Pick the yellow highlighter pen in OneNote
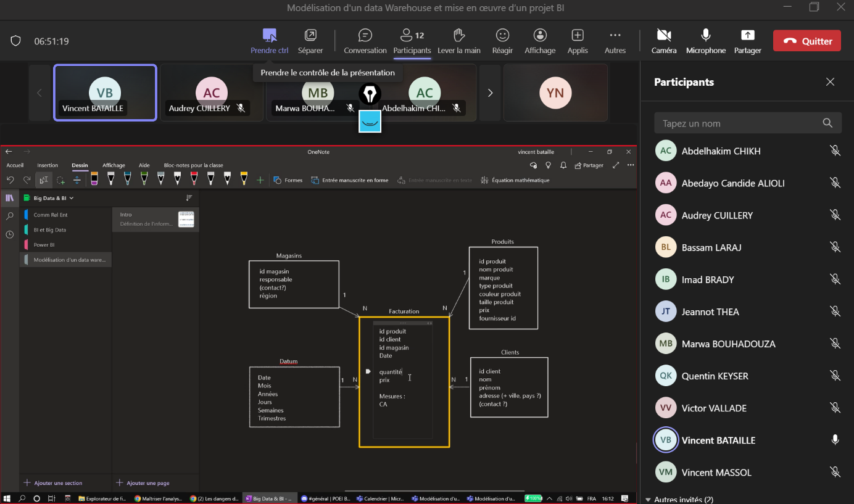The width and height of the screenshot is (854, 504). tap(244, 179)
